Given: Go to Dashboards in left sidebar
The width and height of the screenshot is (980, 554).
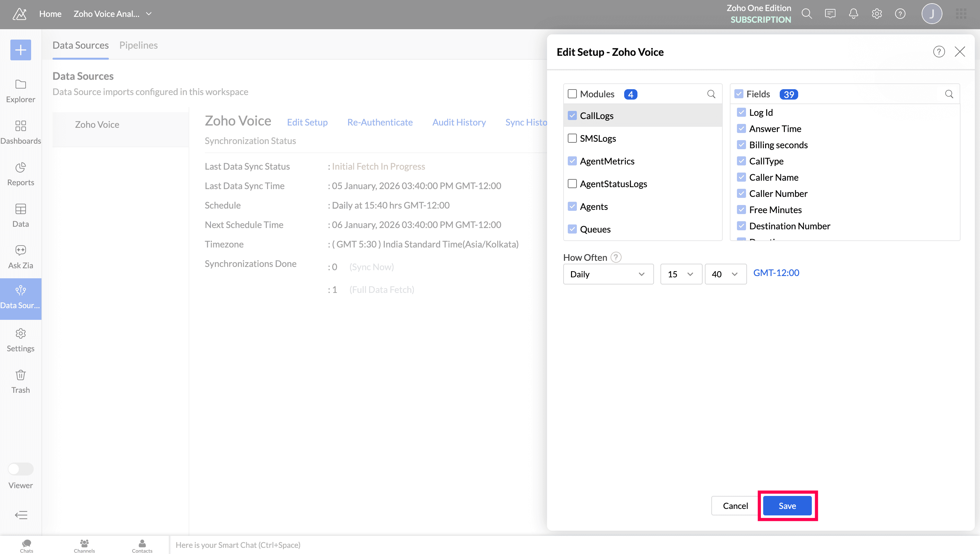Looking at the screenshot, I should 20,132.
